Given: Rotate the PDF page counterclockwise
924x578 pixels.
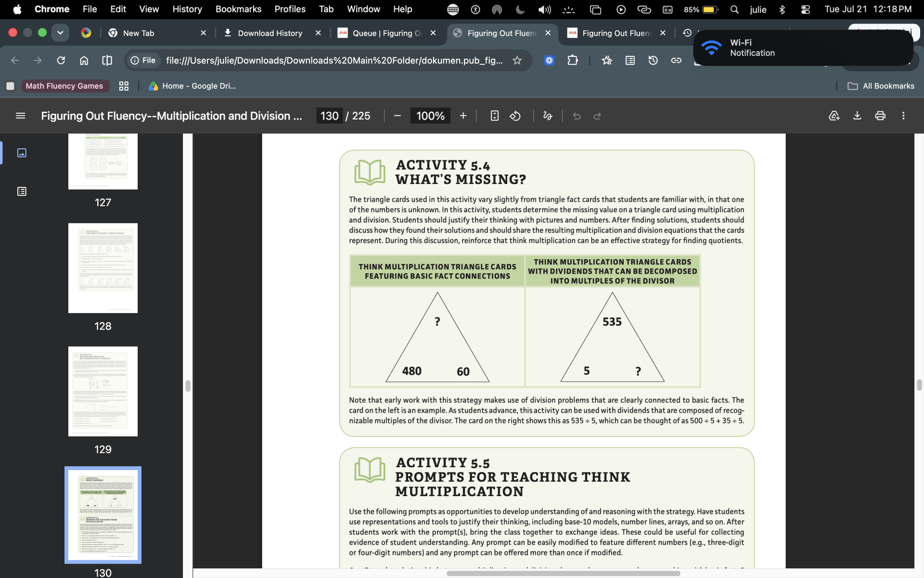Looking at the screenshot, I should tap(515, 116).
